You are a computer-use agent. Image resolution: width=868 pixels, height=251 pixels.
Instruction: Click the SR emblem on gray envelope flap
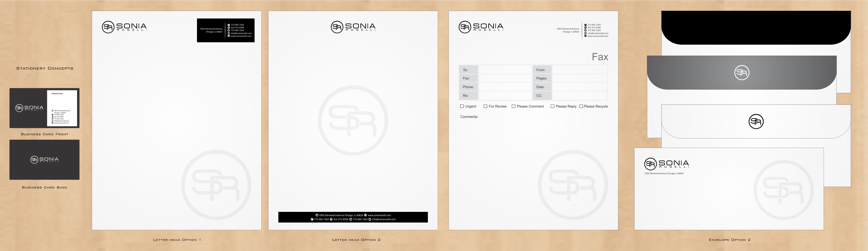742,73
